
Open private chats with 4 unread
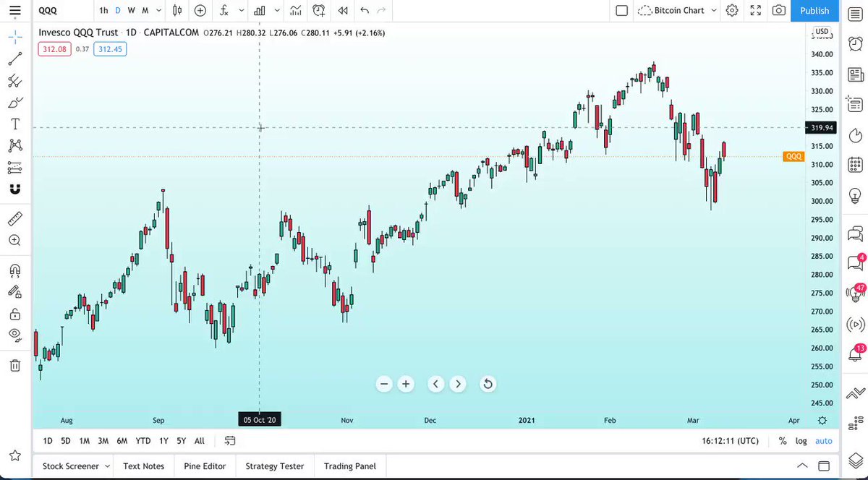coord(854,263)
